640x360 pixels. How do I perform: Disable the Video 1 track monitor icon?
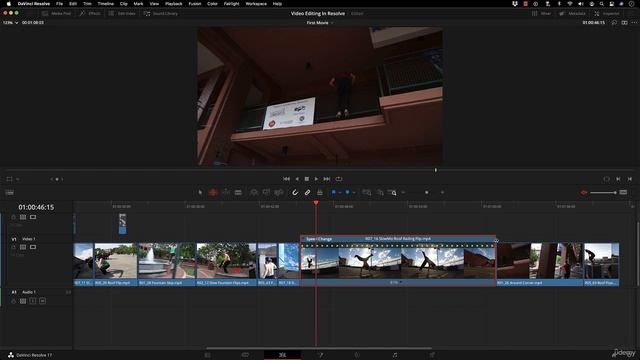33,247
